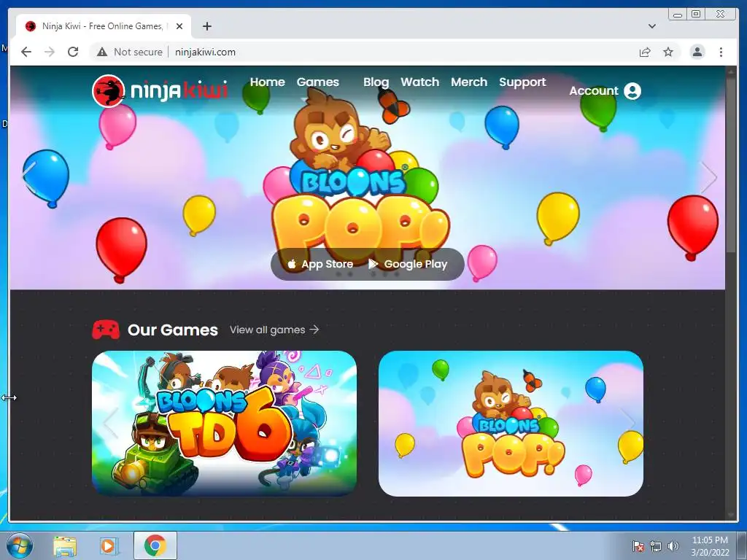Show the previous hero banner slide arrow
Viewport: 747px width, 560px height.
coord(28,176)
